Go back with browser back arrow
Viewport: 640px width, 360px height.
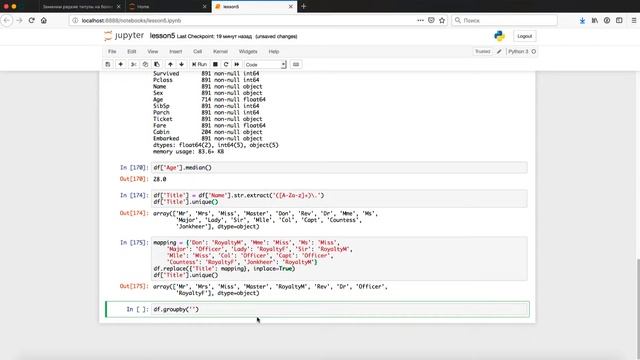(7, 20)
